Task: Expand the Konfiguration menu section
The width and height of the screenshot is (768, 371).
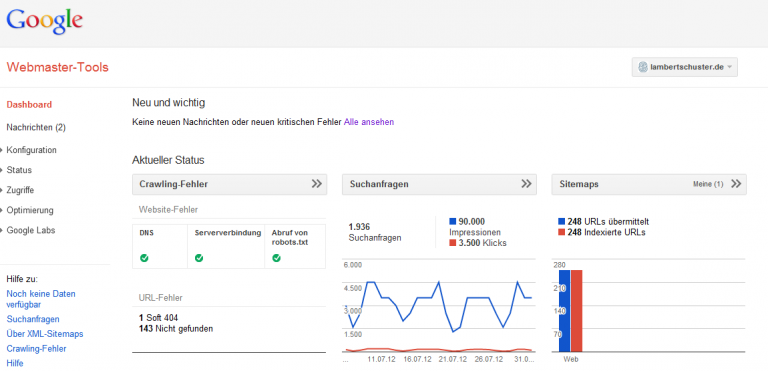Action: (31, 150)
